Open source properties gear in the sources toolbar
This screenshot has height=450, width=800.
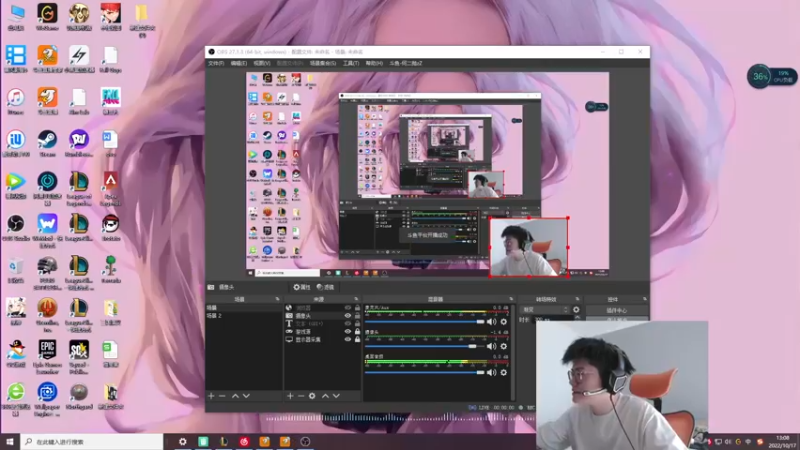point(312,396)
